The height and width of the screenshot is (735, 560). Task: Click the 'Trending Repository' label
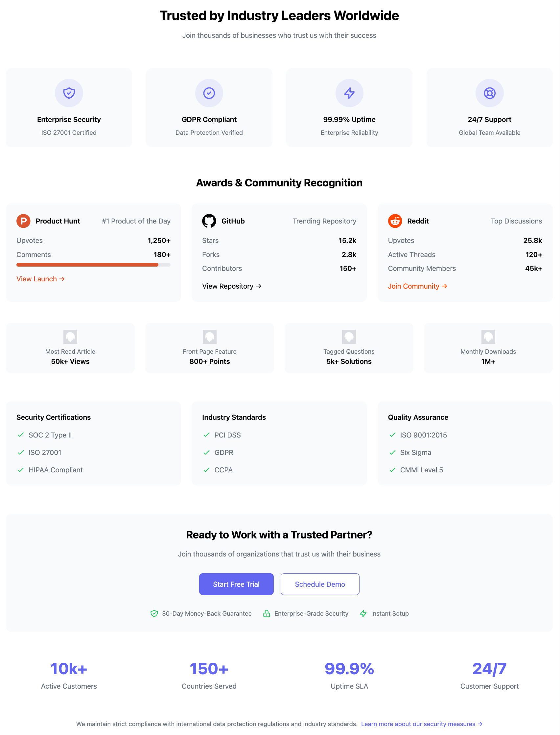pyautogui.click(x=324, y=221)
